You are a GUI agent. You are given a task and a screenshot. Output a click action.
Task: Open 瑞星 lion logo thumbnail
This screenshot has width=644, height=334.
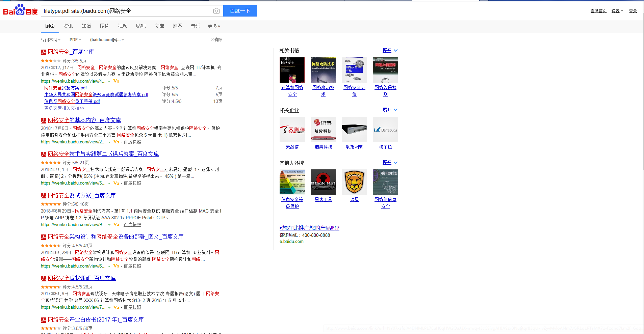[354, 182]
